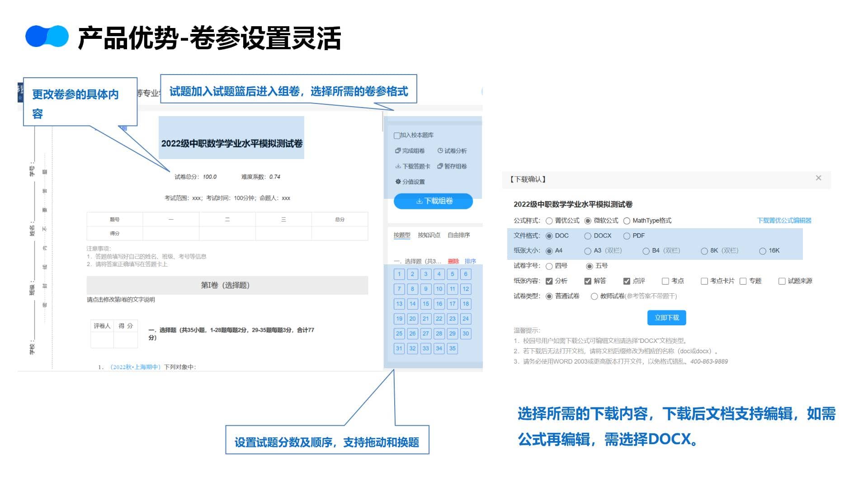This screenshot has width=868, height=488.
Task: Close the 下载确认 dialog
Action: coord(818,178)
